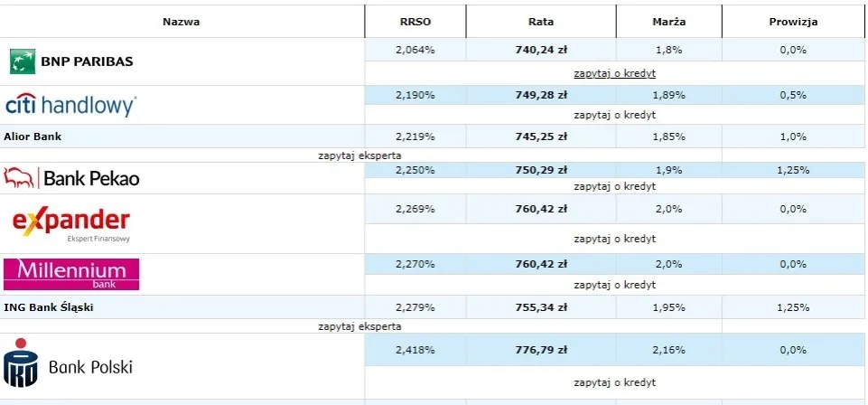Open 'zapytaj o kredyt' for Citi Handlowy
Screen dimensions: 868x405
pos(614,115)
